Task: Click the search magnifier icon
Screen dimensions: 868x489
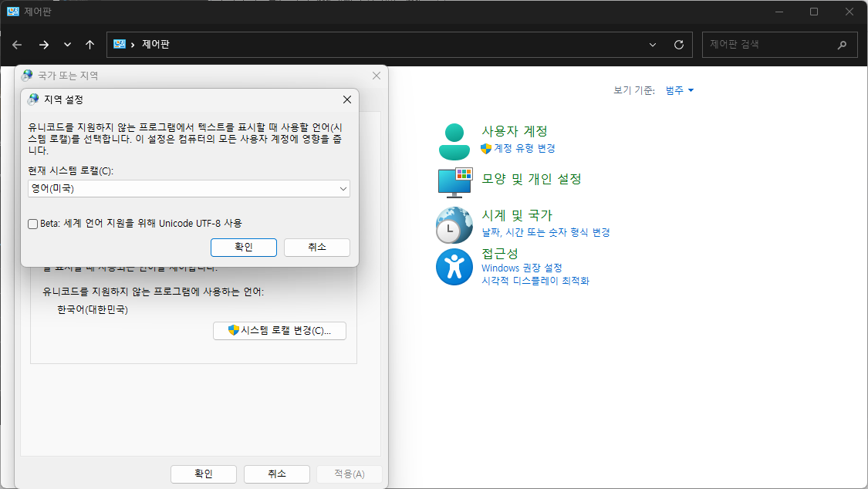Action: (x=842, y=45)
